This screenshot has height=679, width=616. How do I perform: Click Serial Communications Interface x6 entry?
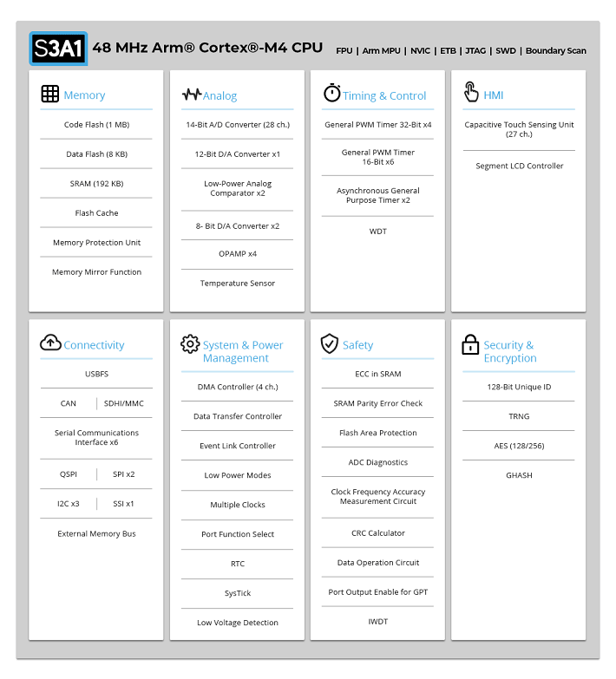(x=96, y=437)
